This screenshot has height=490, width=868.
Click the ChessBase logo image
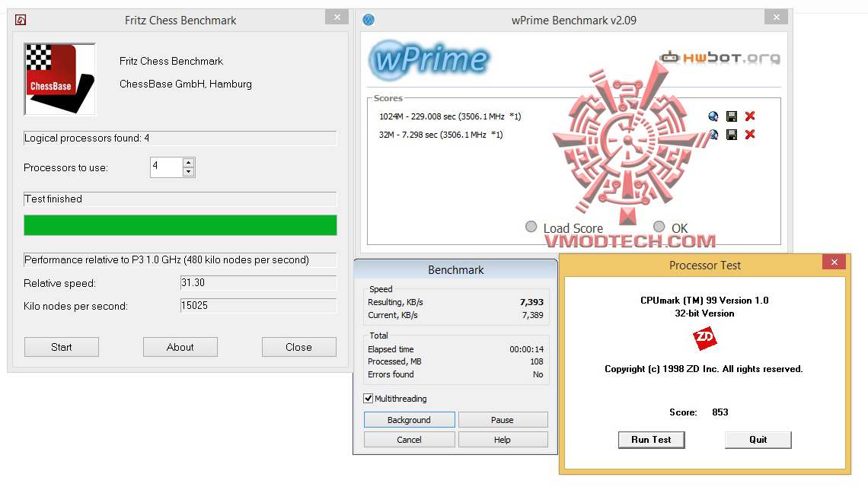point(60,79)
